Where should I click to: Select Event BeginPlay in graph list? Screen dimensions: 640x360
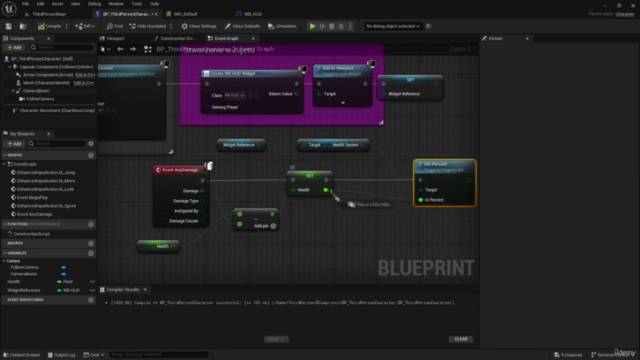pos(32,198)
